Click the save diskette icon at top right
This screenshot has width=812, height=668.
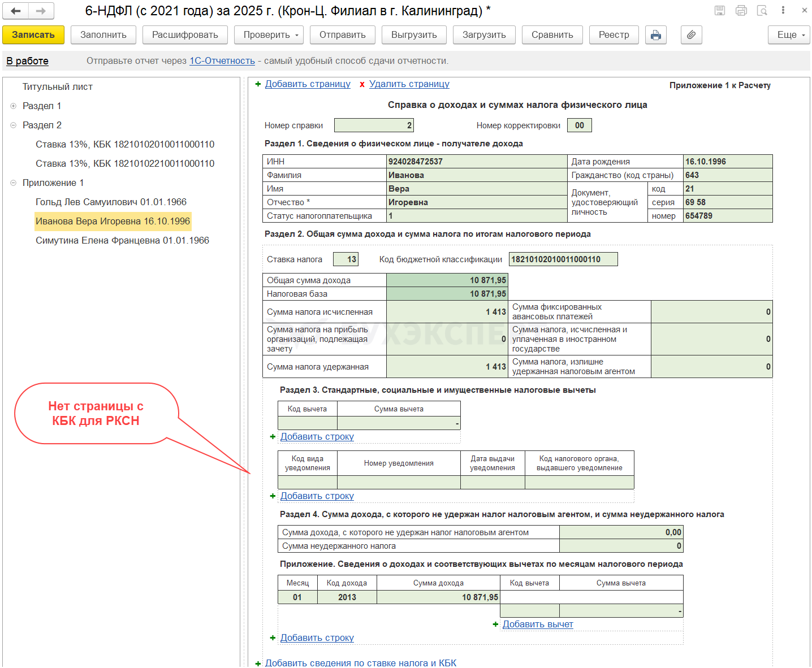click(720, 10)
